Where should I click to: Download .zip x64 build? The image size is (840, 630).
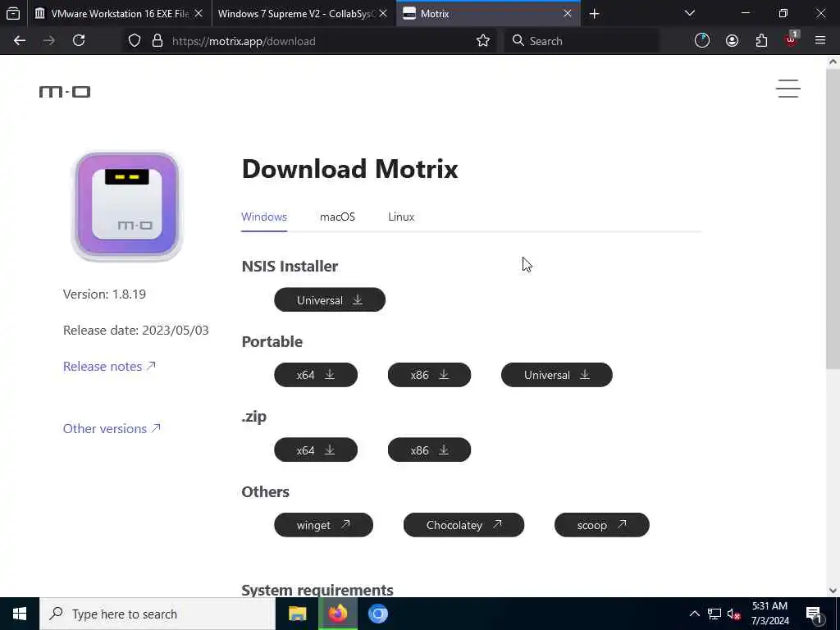coord(316,450)
